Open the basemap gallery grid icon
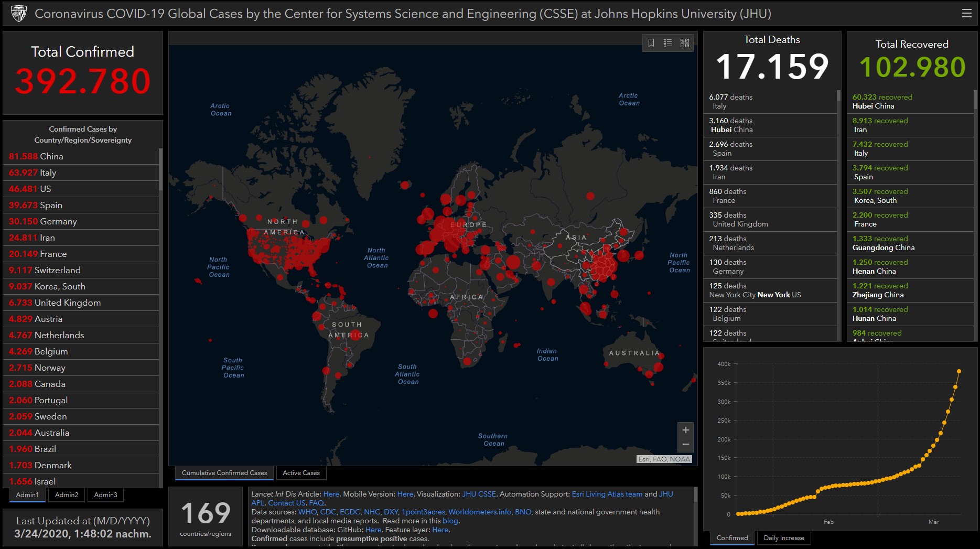 tap(685, 43)
